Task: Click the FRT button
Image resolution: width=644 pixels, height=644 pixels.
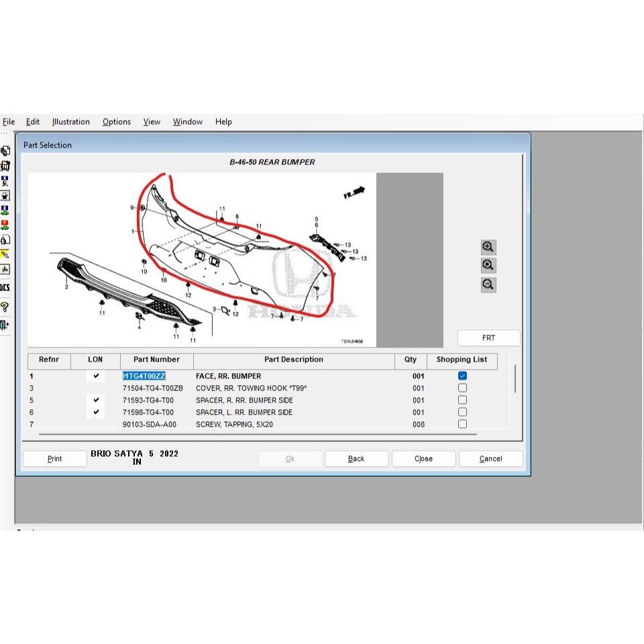Action: (488, 338)
